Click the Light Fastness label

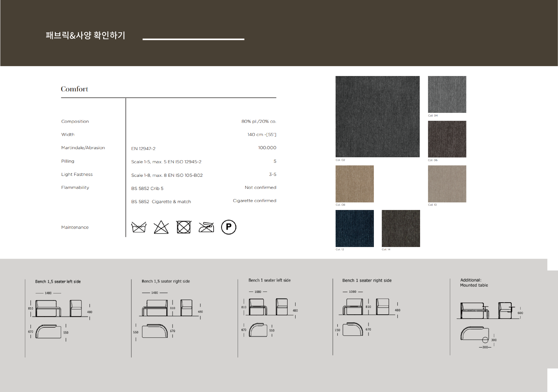click(77, 174)
